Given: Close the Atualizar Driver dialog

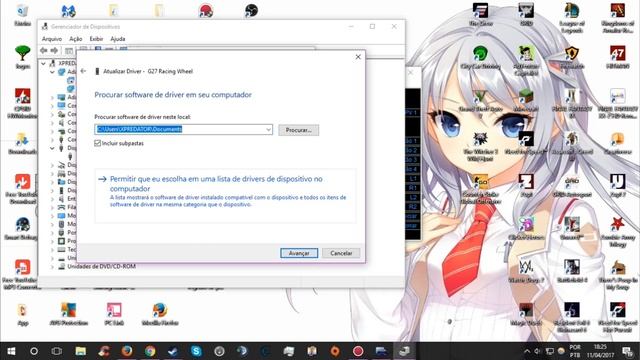Looking at the screenshot, I should pos(358,57).
